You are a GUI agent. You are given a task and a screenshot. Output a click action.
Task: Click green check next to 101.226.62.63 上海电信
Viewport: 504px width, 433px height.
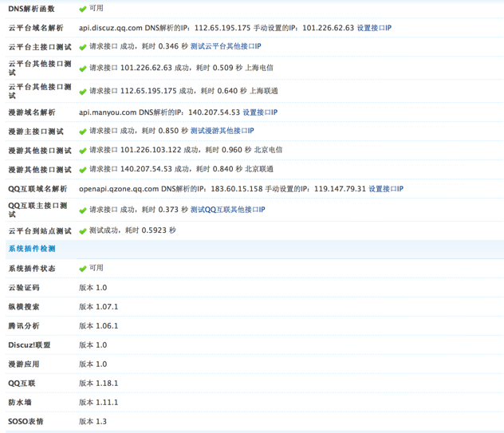click(x=83, y=69)
